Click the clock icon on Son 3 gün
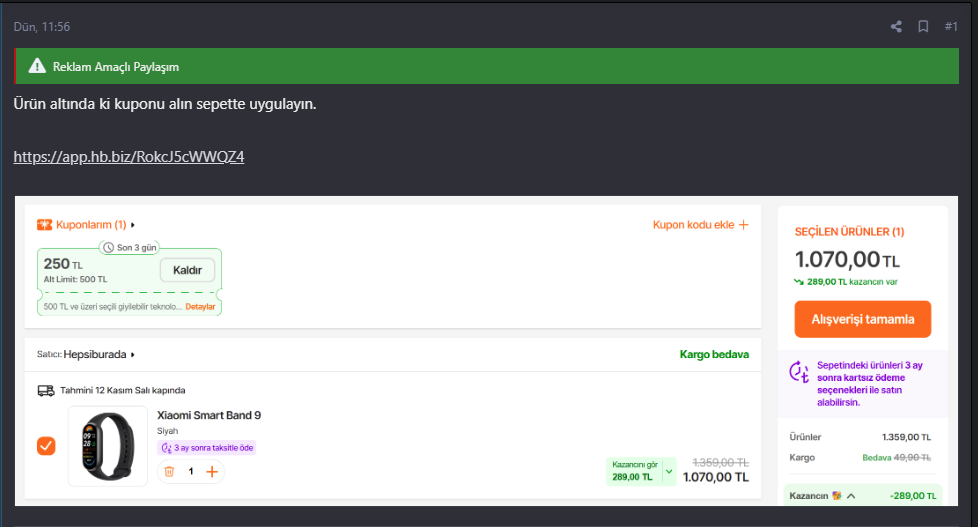 tap(108, 248)
